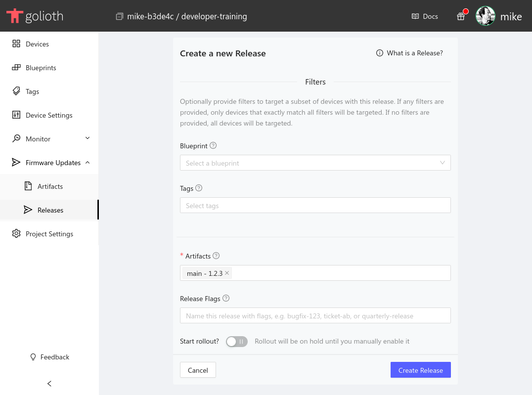
Task: Open Docs using the book icon
Action: coord(414,16)
